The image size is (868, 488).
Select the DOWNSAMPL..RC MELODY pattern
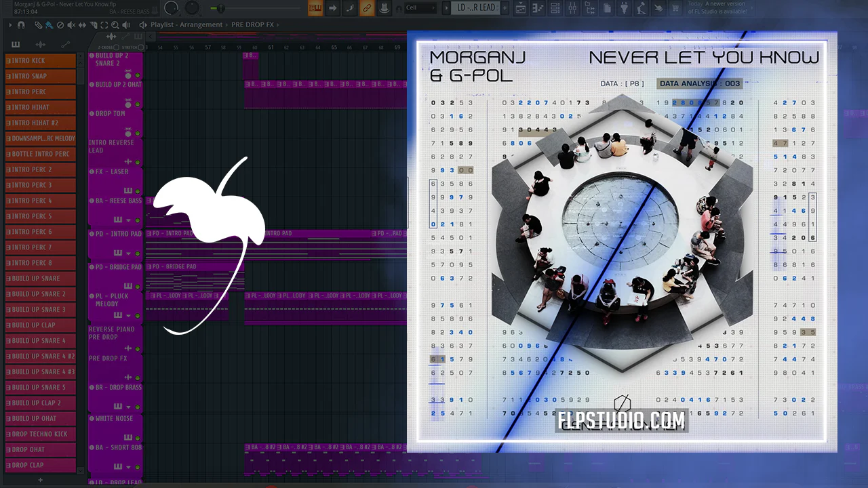point(41,138)
